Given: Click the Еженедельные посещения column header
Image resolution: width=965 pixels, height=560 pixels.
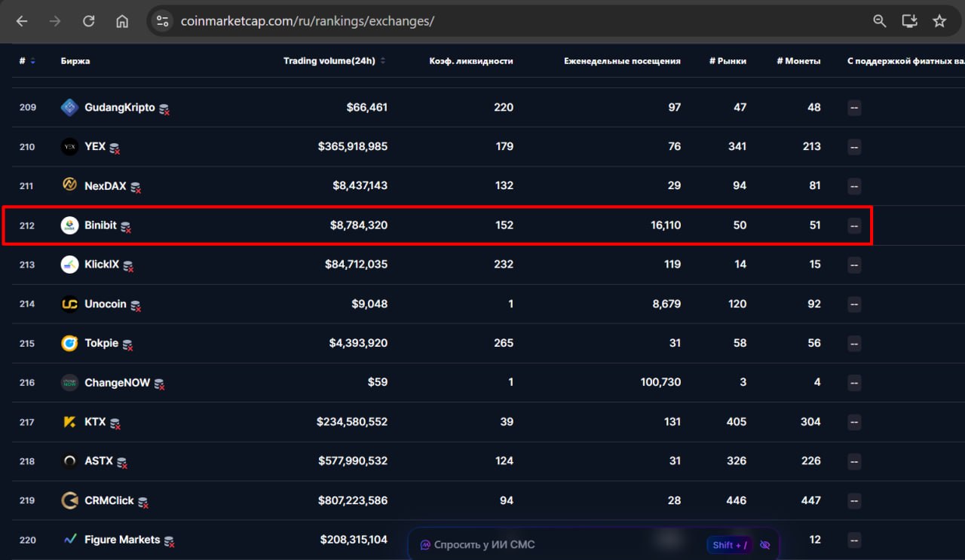Looking at the screenshot, I should [x=622, y=61].
